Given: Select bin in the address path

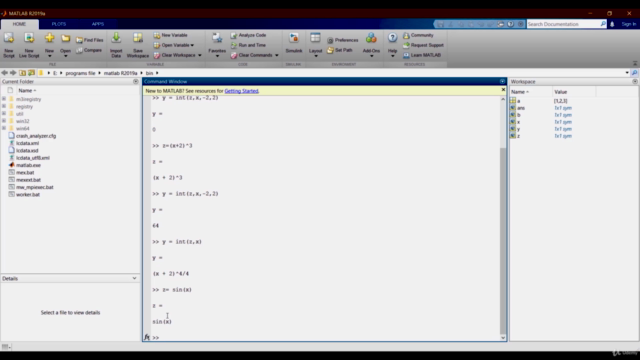Looking at the screenshot, I should tap(149, 73).
